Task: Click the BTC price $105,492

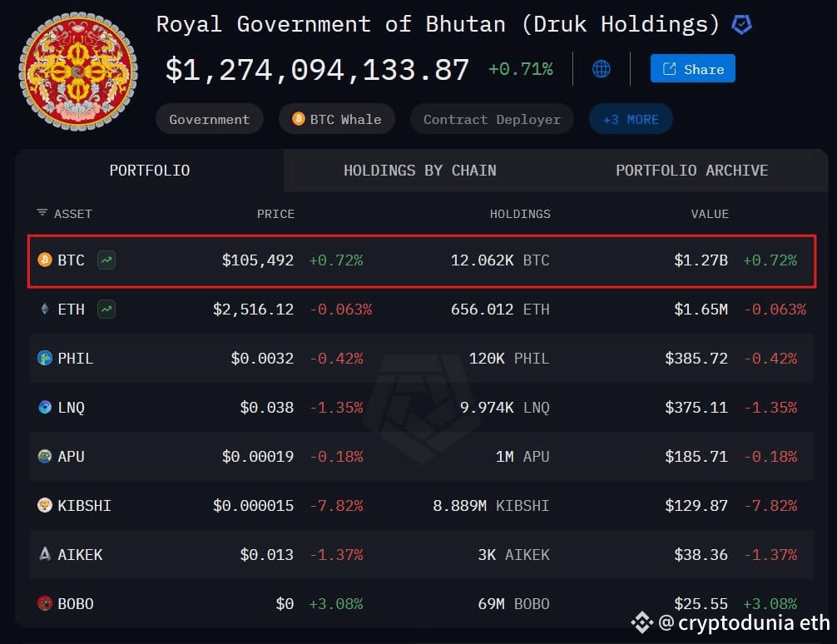Action: (x=258, y=260)
